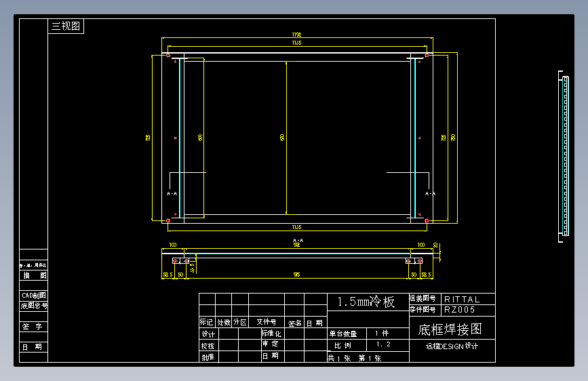Click the 底图总号 sidebar cell
Screen dimensions: 588x381
click(x=34, y=306)
